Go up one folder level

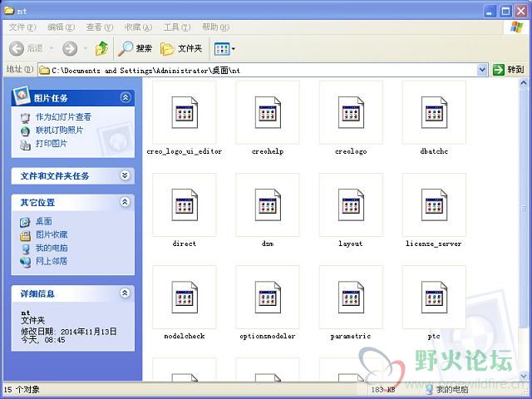[101, 49]
